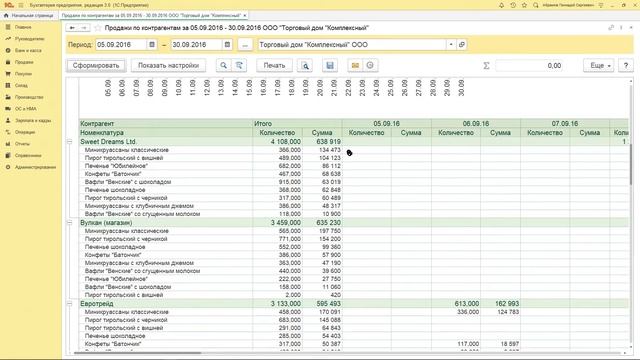Open print preview icon
Screen dimensions: 640x360
305,65
